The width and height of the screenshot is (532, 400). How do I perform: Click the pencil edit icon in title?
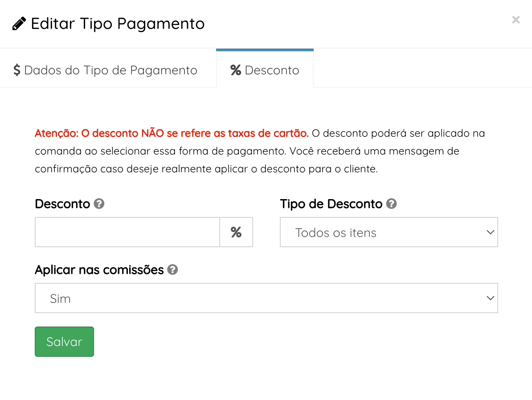coord(19,24)
